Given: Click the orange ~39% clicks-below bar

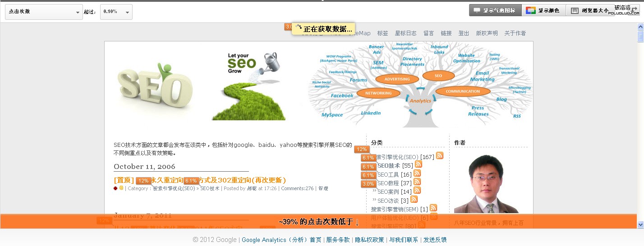Looking at the screenshot, I should (x=318, y=222).
